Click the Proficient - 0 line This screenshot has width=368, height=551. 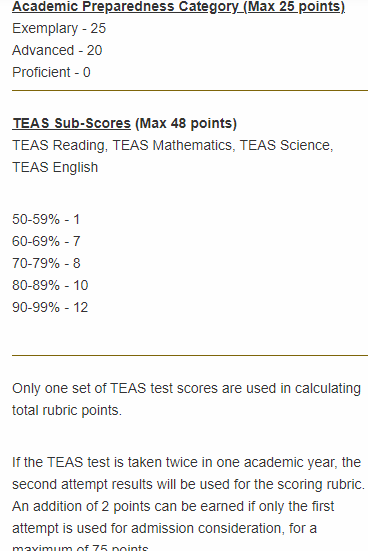[51, 72]
